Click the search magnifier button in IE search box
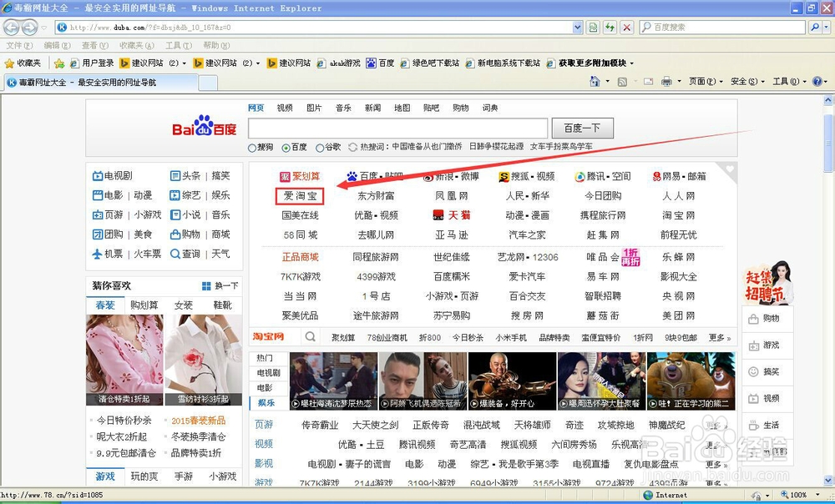This screenshot has height=504, width=835. 814,27
